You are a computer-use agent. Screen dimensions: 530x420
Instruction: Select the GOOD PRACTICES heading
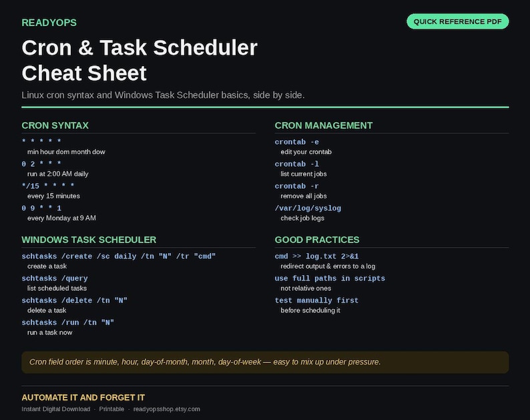[x=317, y=240]
